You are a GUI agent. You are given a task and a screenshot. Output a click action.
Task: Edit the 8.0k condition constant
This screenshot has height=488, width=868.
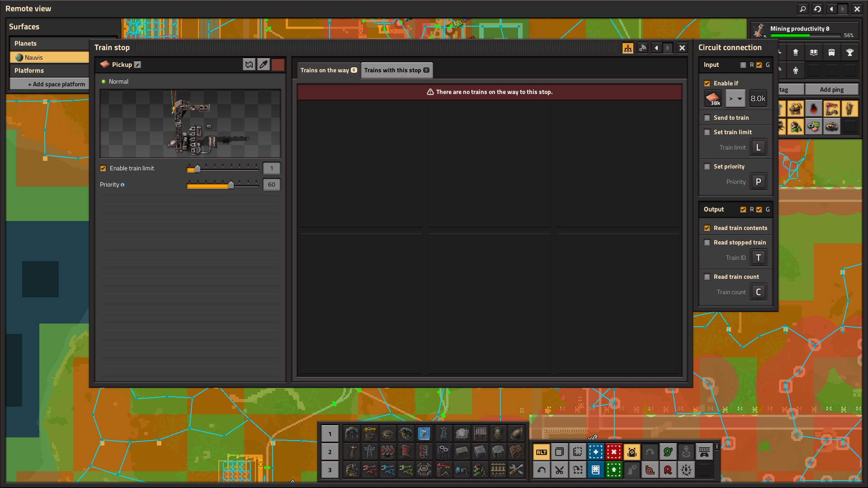[758, 99]
